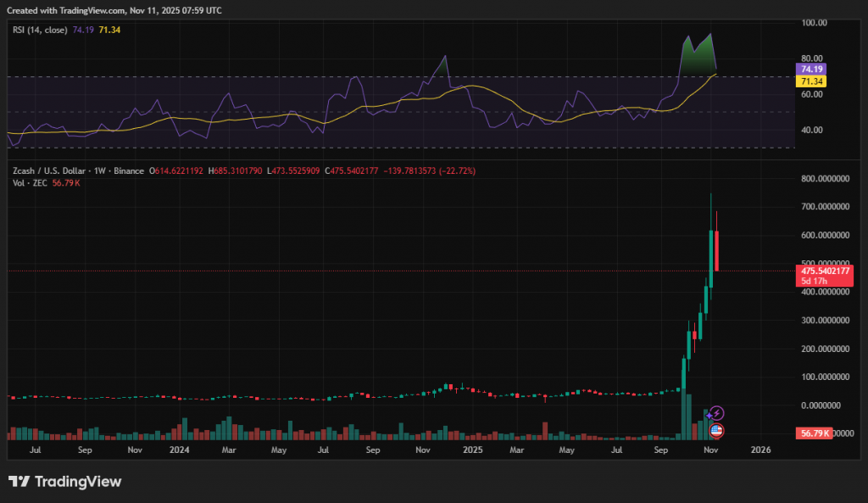Click the purple lightning bolt event icon
Viewport: 868px width, 503px height.
click(716, 413)
